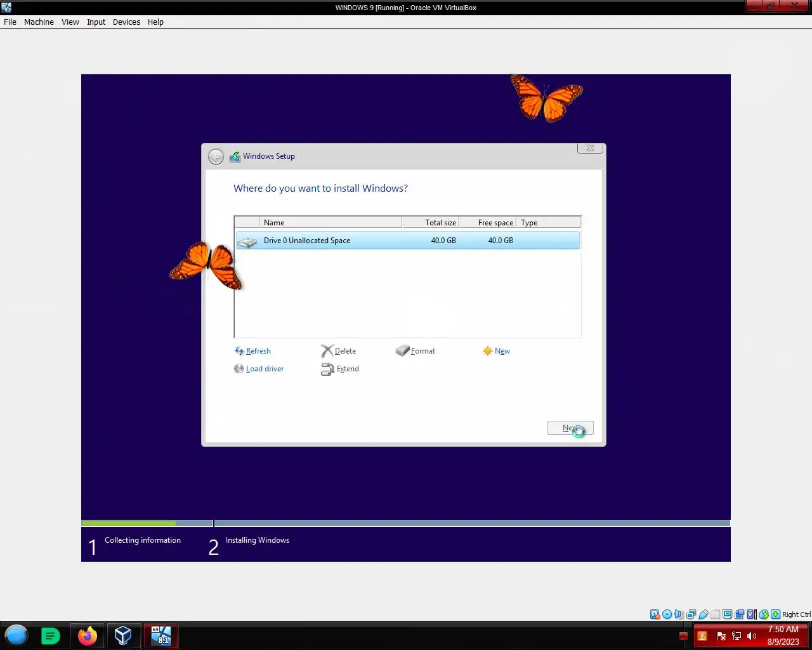Click the Free space column header
The image size is (812, 650).
pyautogui.click(x=488, y=222)
